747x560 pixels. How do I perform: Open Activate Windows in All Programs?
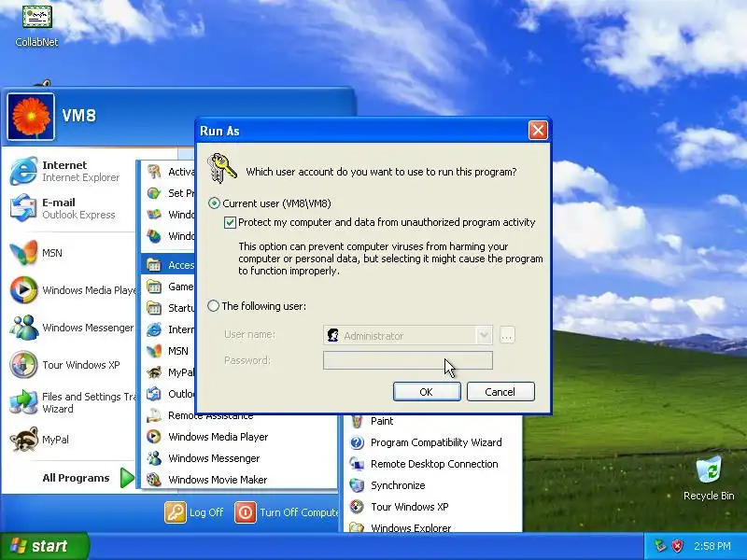click(169, 172)
